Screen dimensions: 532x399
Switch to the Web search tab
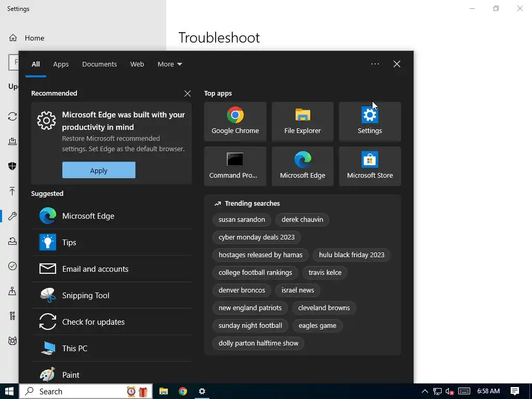pyautogui.click(x=137, y=64)
